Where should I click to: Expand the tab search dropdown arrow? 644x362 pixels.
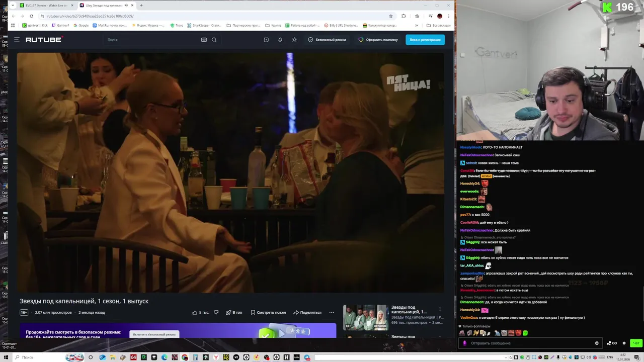tap(12, 6)
